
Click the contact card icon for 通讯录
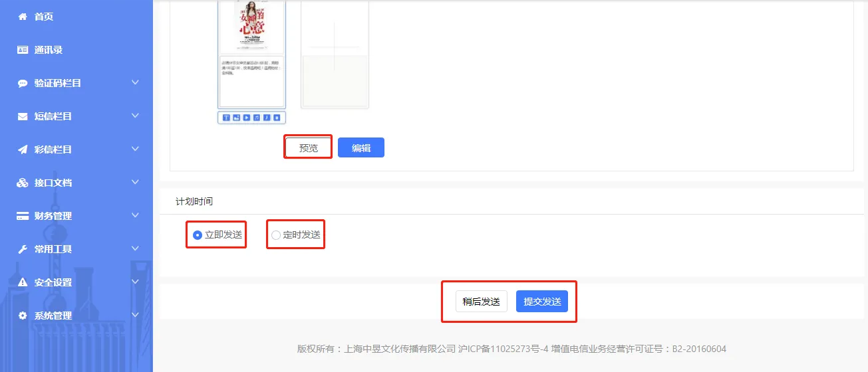(23, 50)
